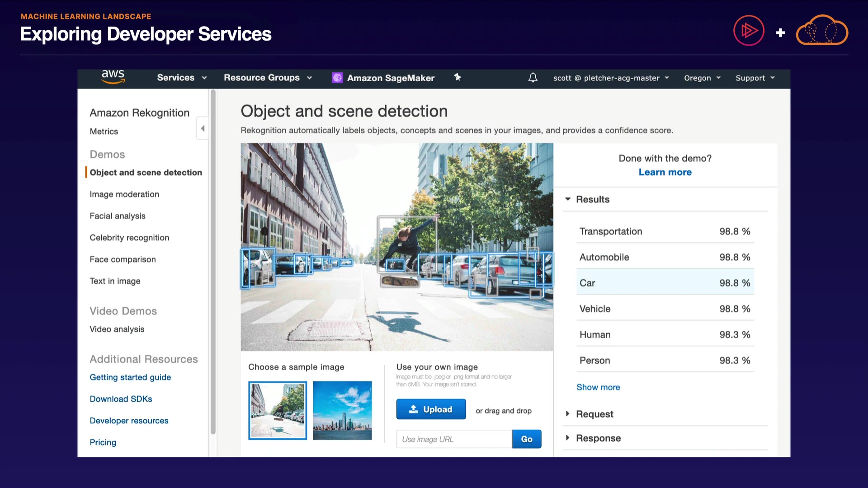Click the pin shortcut icon
Screen dimensions: 868x488
(458, 77)
